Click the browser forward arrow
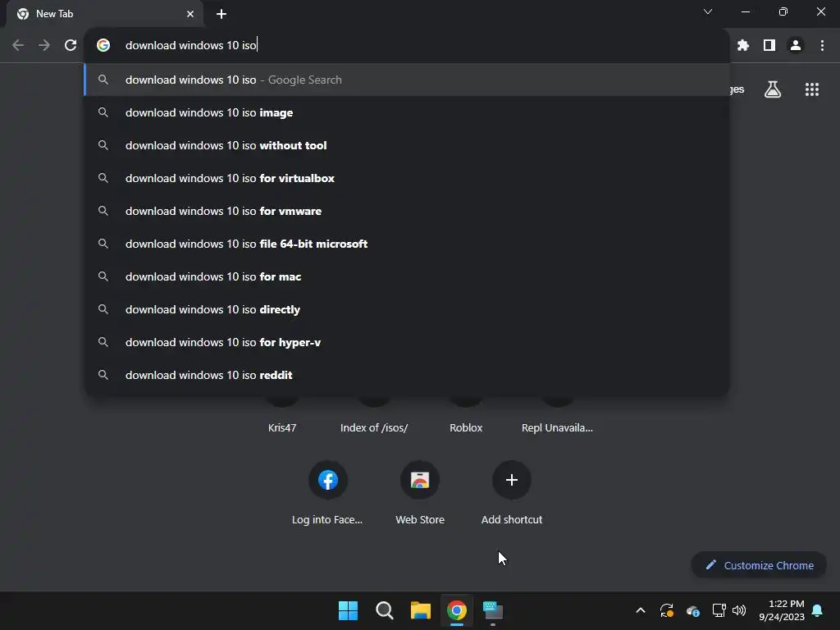Viewport: 840px width, 630px height. click(x=44, y=45)
